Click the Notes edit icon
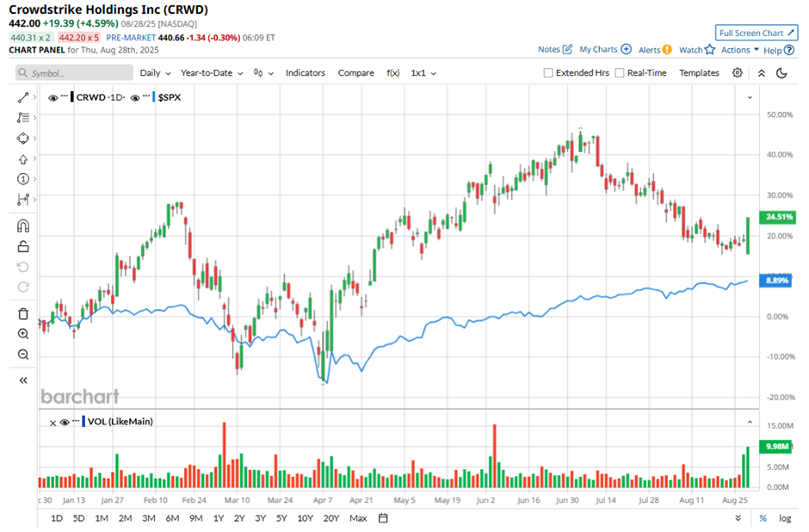Viewport: 809px width, 532px height. (567, 50)
